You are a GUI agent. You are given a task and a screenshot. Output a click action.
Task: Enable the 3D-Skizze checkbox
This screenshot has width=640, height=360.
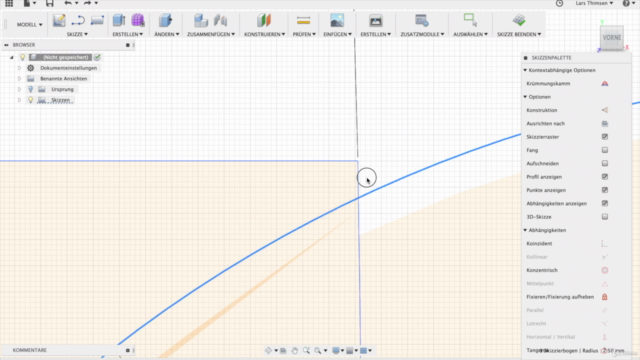[605, 217]
